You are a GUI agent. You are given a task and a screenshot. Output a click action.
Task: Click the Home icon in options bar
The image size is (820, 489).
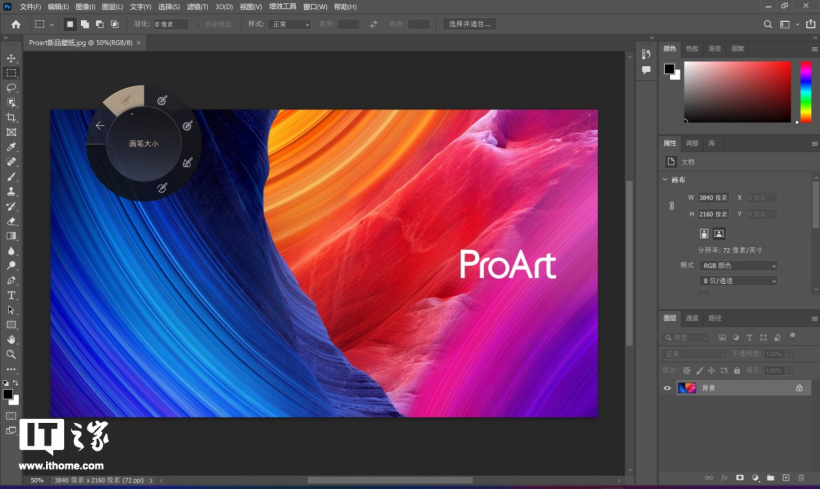pos(16,24)
